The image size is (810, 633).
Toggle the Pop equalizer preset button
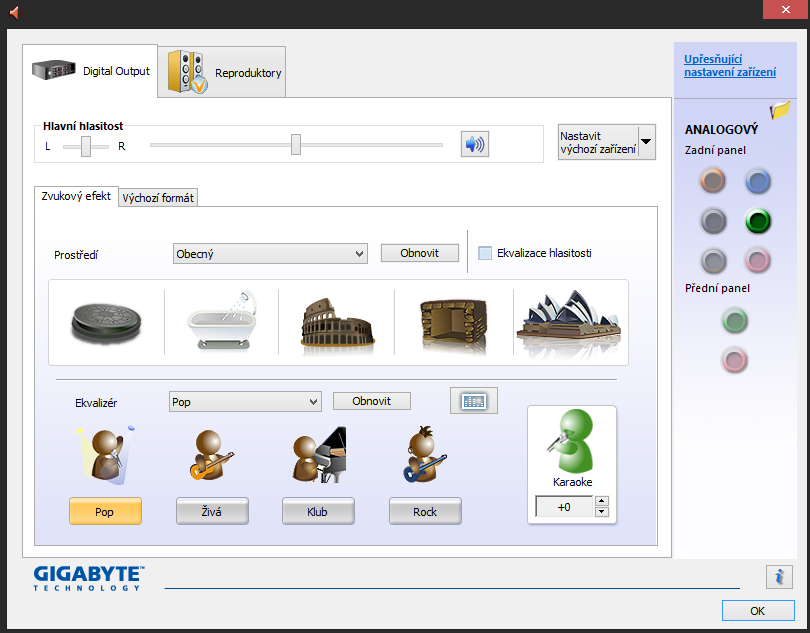tap(105, 511)
